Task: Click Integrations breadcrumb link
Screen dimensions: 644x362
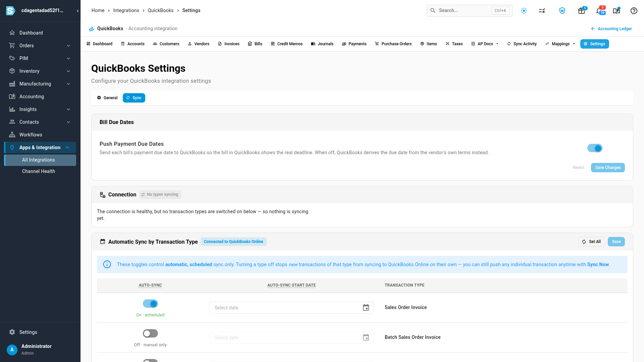Action: 126,10
